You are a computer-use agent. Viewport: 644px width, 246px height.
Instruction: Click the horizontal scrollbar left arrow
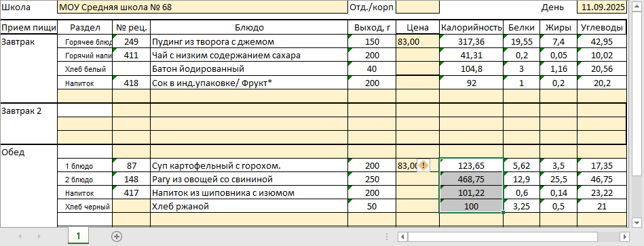point(403,237)
